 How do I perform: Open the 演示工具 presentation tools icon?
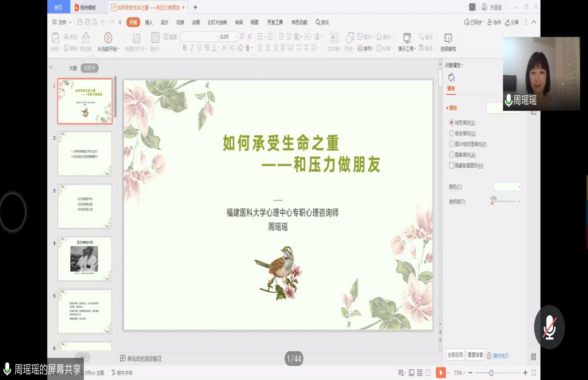(407, 38)
